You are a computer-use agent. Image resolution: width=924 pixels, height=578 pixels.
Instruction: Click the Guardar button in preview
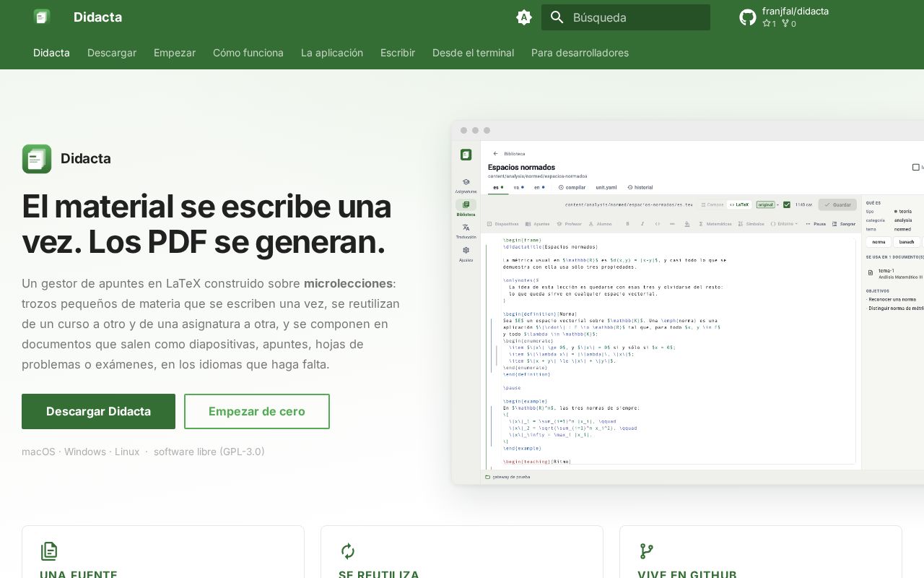pyautogui.click(x=837, y=204)
